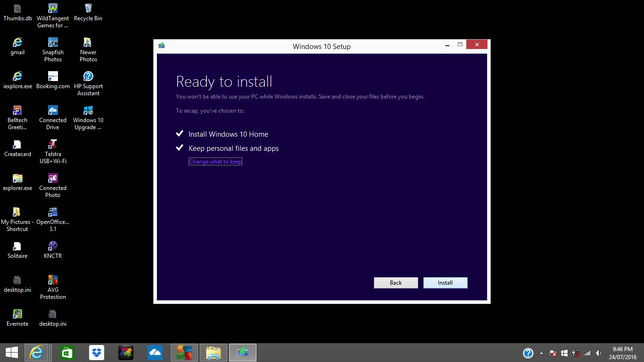Open the network signal tray icon

[587, 353]
